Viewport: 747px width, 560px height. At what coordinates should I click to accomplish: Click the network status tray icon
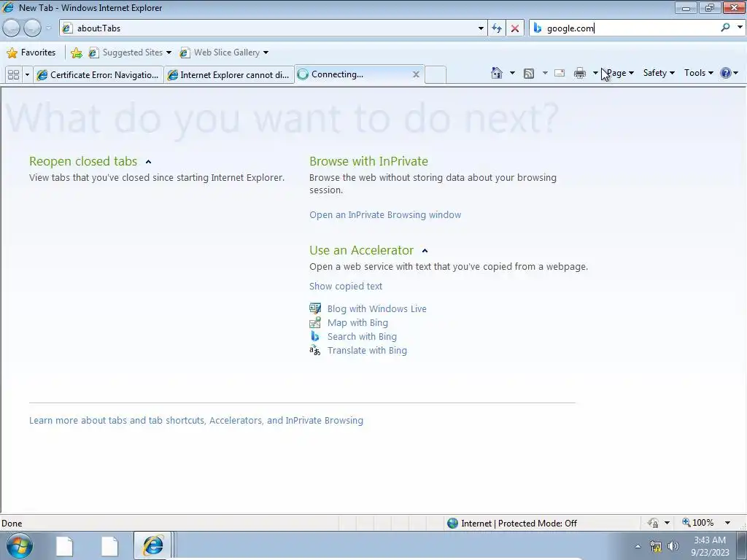[656, 546]
